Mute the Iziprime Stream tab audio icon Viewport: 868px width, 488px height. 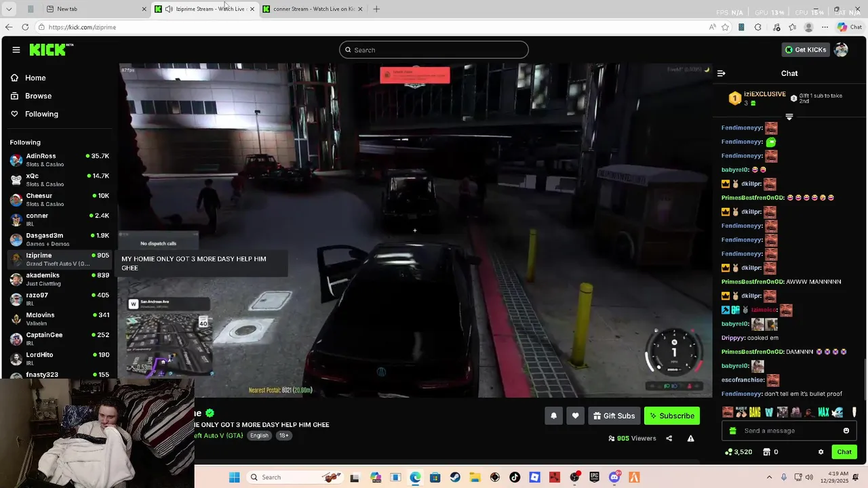(x=168, y=9)
